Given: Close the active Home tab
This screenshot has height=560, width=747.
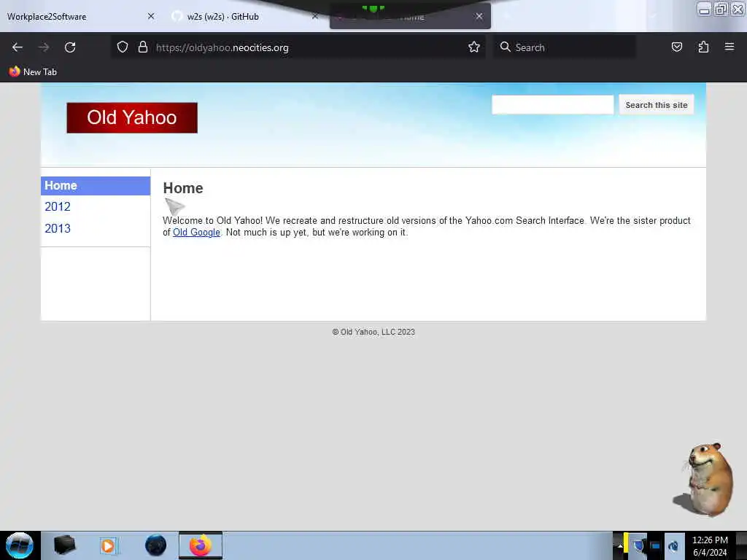Looking at the screenshot, I should coord(479,16).
